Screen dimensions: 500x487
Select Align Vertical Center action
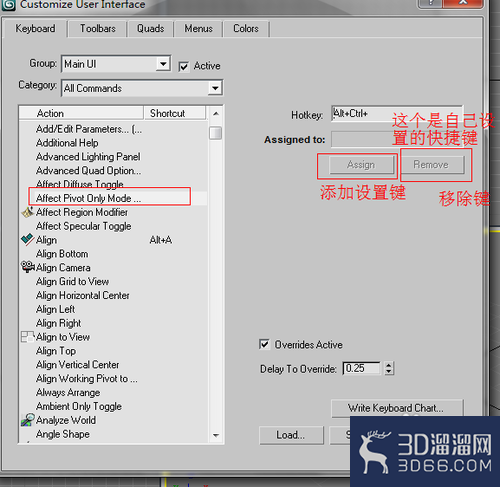tap(77, 365)
